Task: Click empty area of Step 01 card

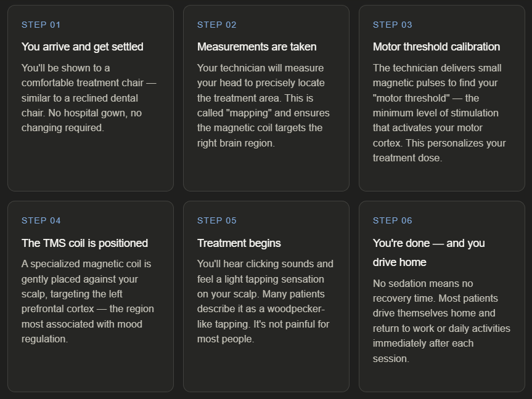Action: coord(90,163)
